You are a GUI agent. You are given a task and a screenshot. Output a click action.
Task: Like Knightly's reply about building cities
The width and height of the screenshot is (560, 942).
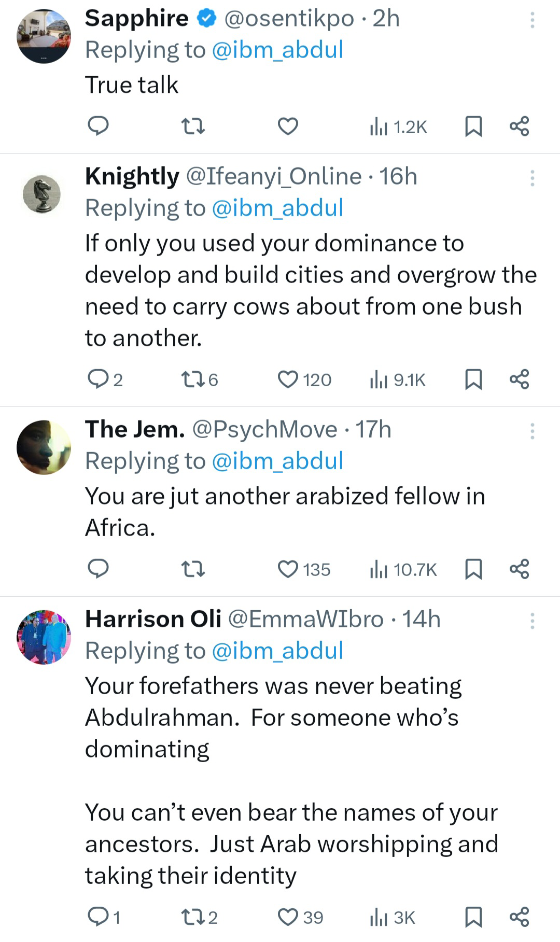pos(288,379)
